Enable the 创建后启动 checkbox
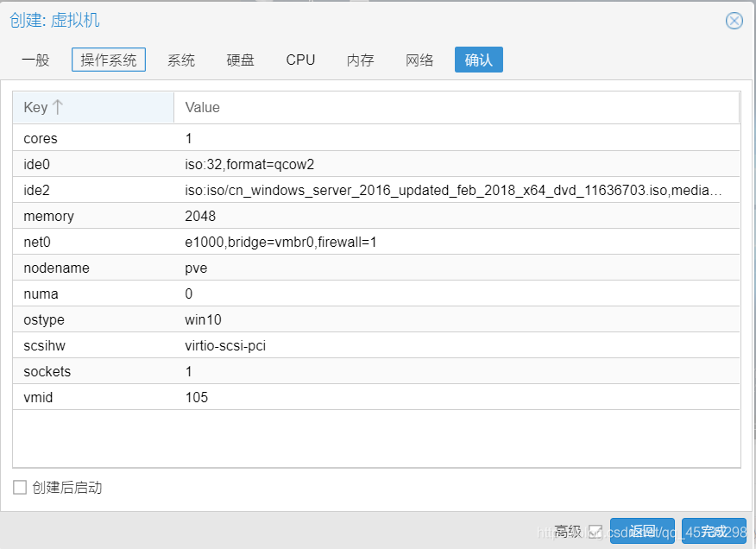The image size is (756, 549). pyautogui.click(x=20, y=487)
